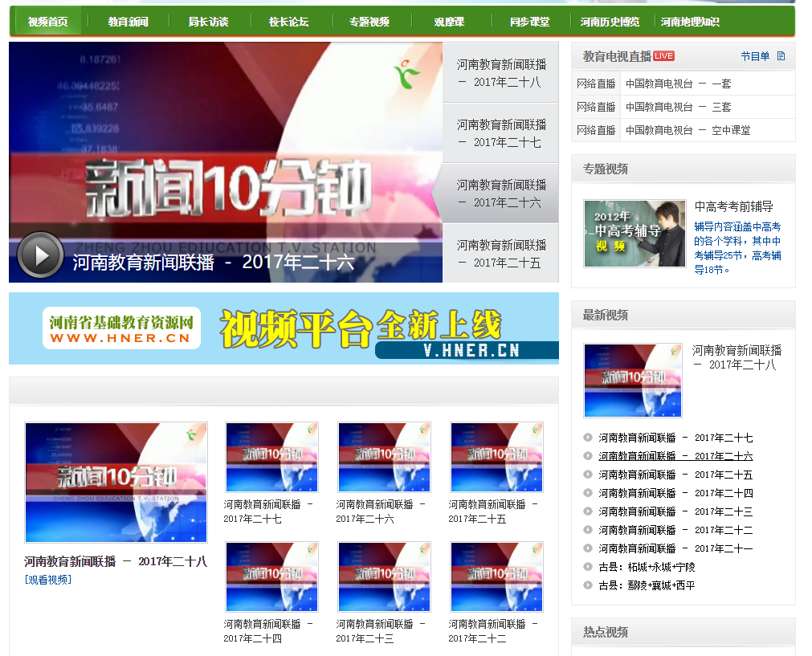Click the 视频平台全新上线 banner
812x656 pixels.
(x=284, y=328)
